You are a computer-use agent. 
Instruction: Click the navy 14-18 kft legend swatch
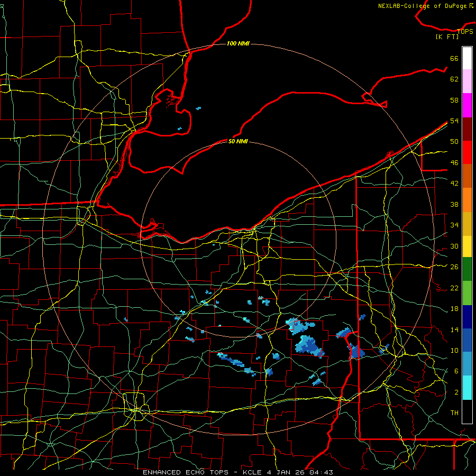tap(467, 317)
